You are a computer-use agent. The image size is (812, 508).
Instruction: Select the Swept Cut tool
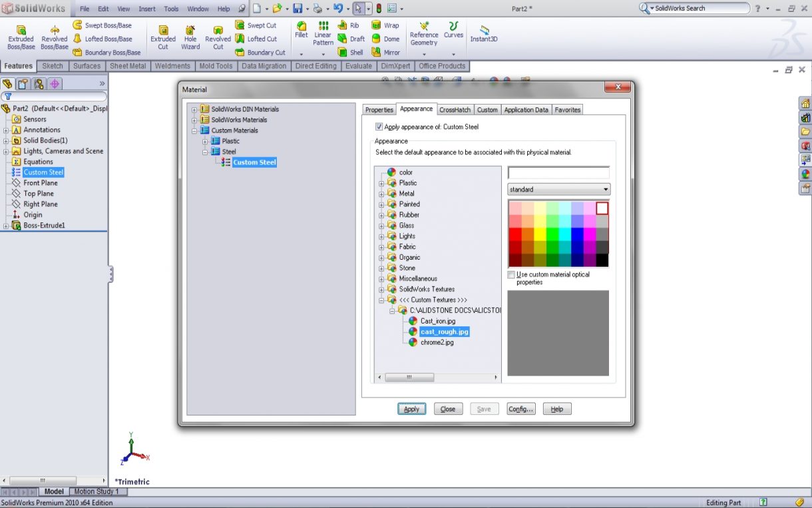[x=256, y=25]
